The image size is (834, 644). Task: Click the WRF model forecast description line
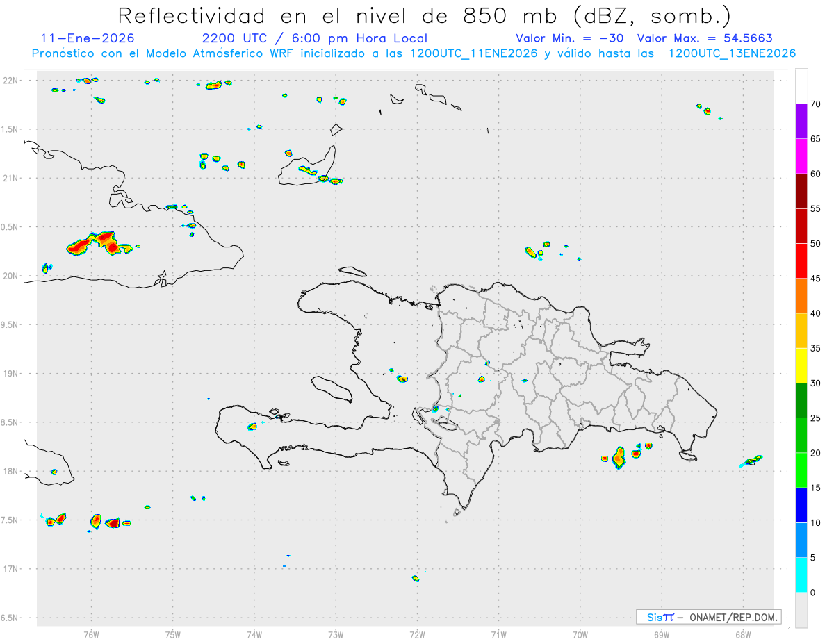point(414,53)
